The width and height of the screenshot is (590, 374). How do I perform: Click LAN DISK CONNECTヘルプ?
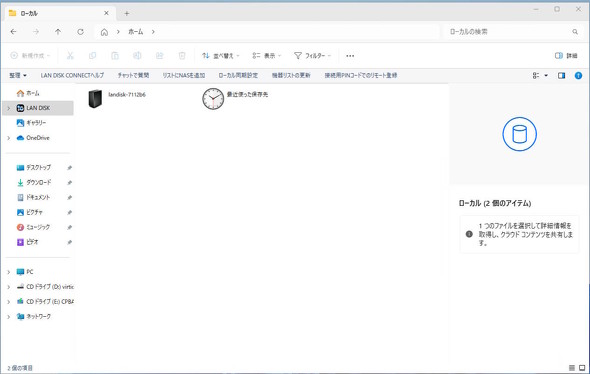tap(72, 76)
